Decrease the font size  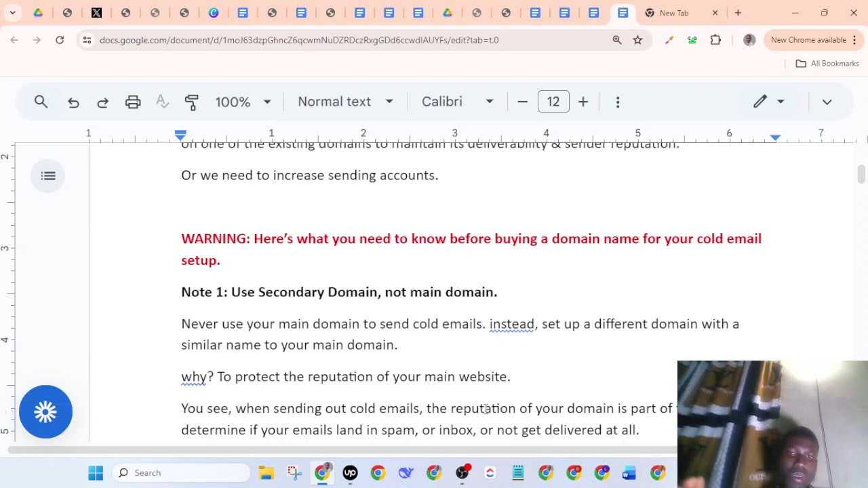(x=522, y=102)
